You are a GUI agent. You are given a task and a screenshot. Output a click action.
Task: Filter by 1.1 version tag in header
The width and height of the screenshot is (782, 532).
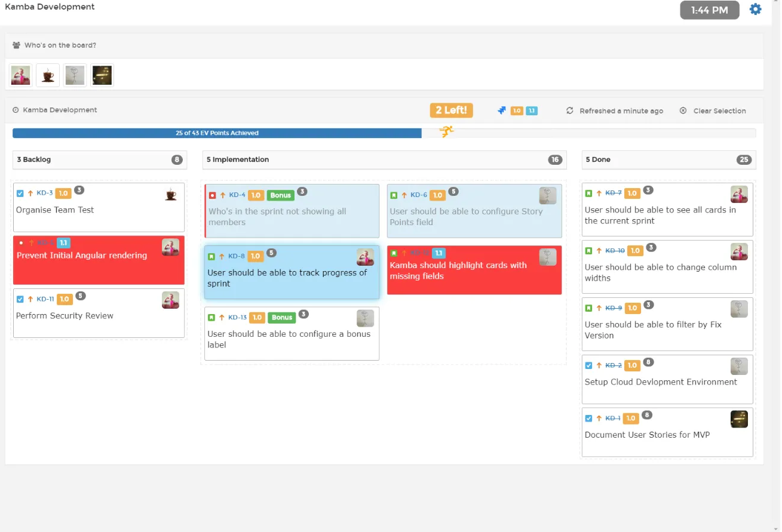pos(532,110)
